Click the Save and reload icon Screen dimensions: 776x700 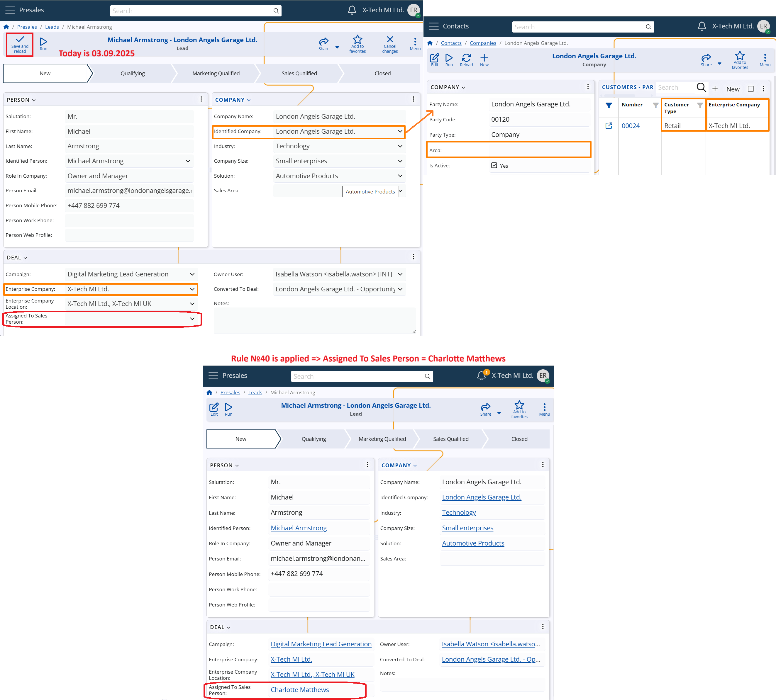20,40
